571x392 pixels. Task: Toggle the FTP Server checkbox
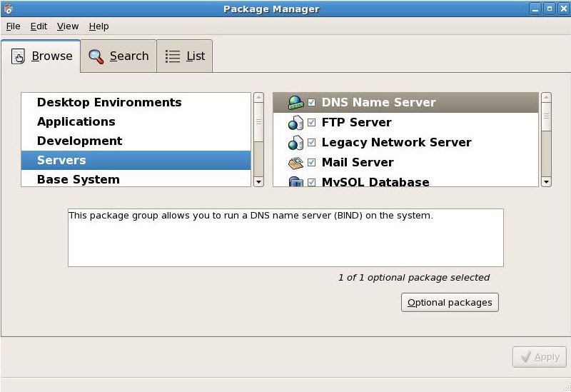[312, 123]
